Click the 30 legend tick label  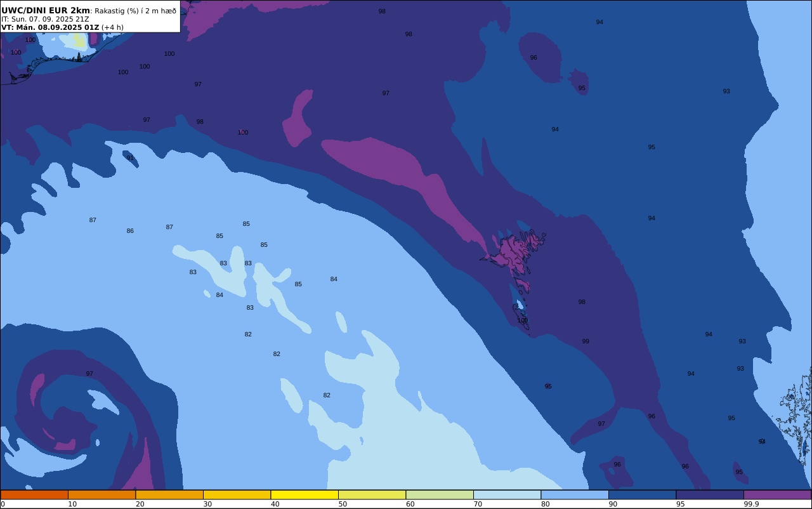tap(207, 504)
